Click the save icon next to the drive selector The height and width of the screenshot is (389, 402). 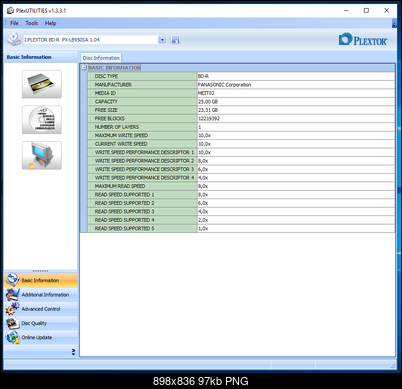tap(175, 40)
